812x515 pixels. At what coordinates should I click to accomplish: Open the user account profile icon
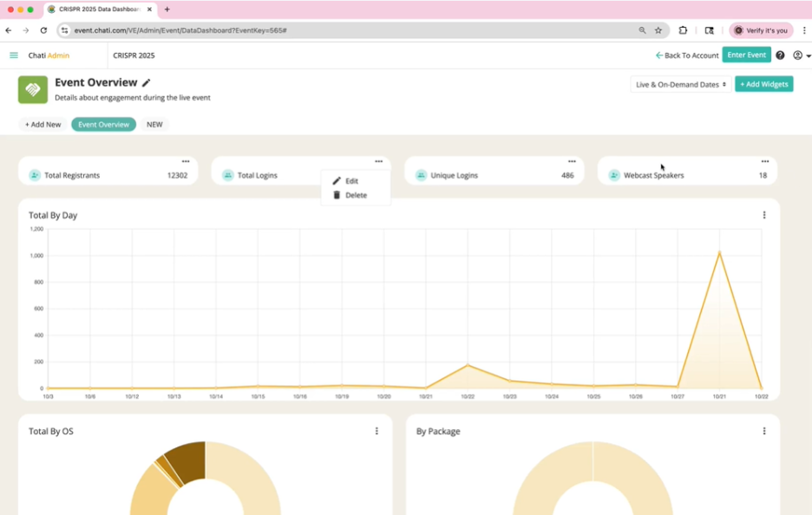[798, 55]
